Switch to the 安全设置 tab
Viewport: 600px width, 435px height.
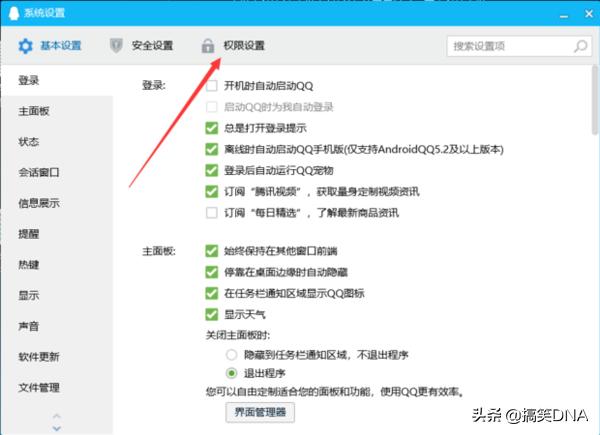pos(141,46)
